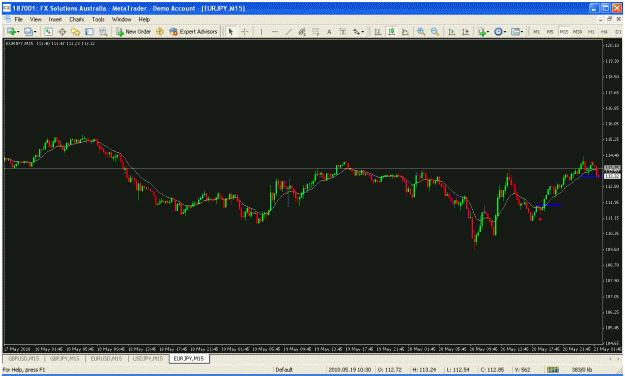625x376 pixels.
Task: Select the Horizontal Line drawing tool
Action: click(275, 31)
